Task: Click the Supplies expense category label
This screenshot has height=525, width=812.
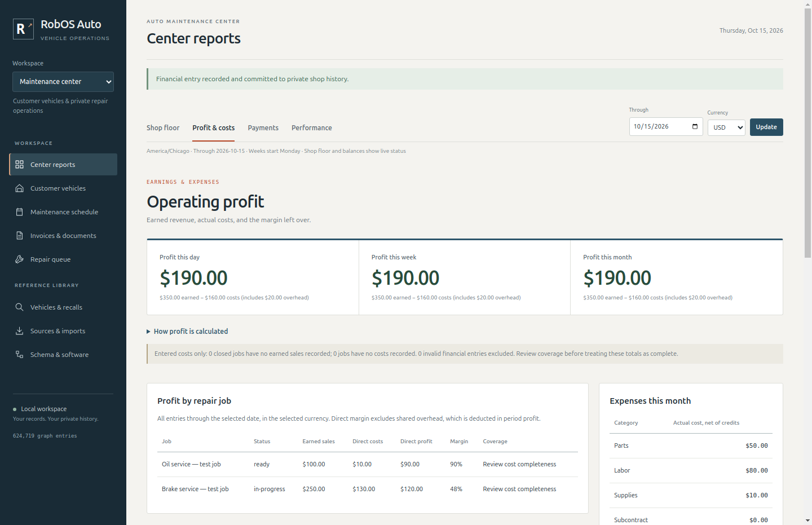Action: [x=626, y=496]
